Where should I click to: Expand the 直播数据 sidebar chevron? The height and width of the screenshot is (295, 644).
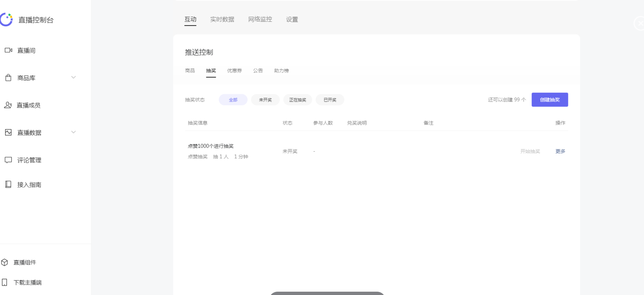[73, 132]
